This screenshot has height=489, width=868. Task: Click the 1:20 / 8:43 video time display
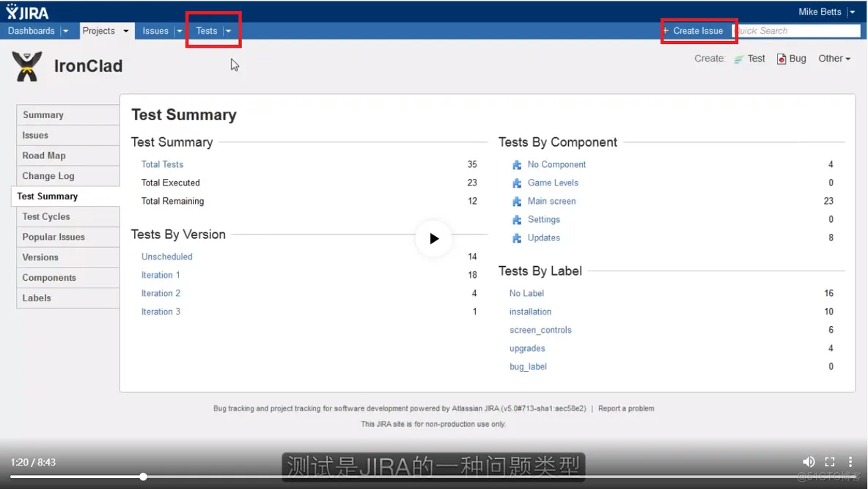33,462
